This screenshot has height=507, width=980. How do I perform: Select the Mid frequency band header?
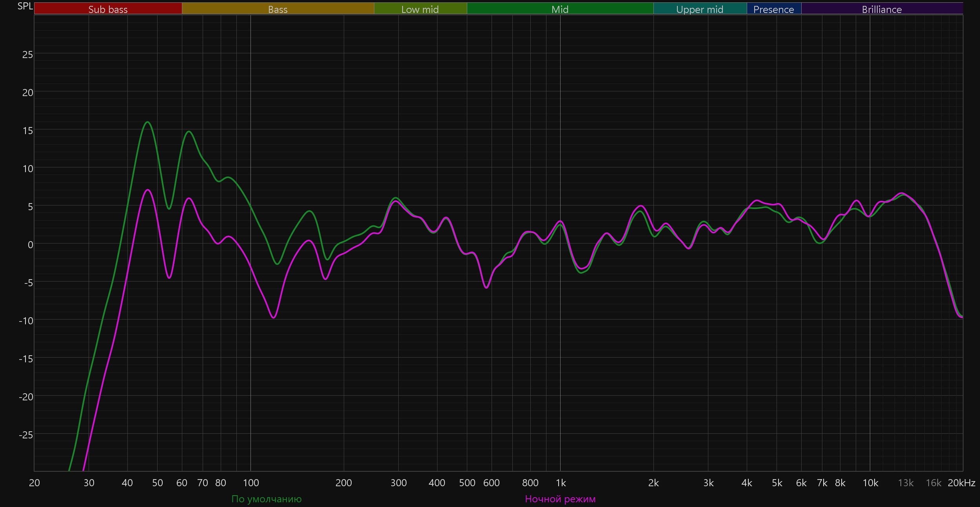coord(560,9)
